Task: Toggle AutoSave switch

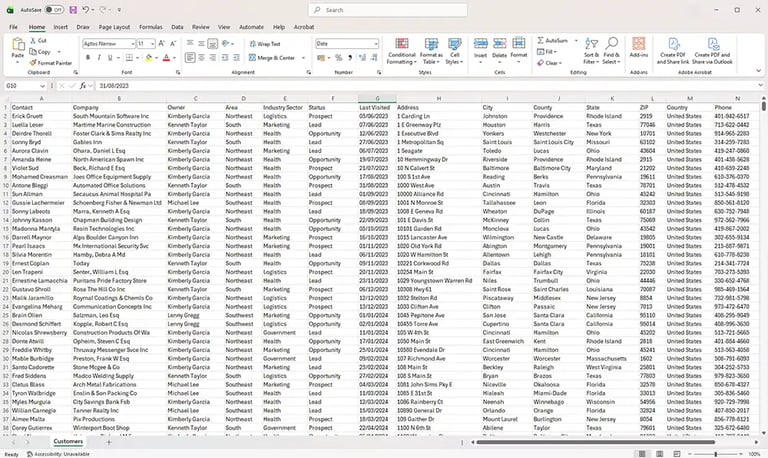Action: (54, 10)
